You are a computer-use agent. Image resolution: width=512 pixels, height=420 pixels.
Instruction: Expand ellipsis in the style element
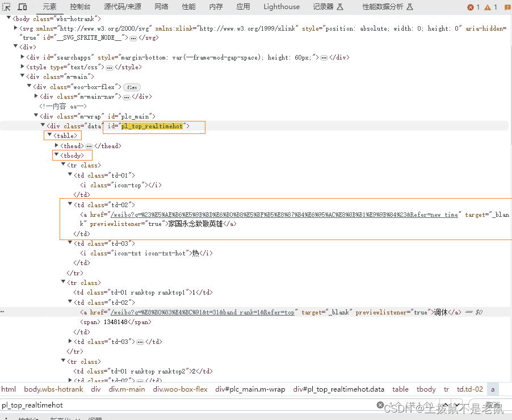tap(110, 68)
